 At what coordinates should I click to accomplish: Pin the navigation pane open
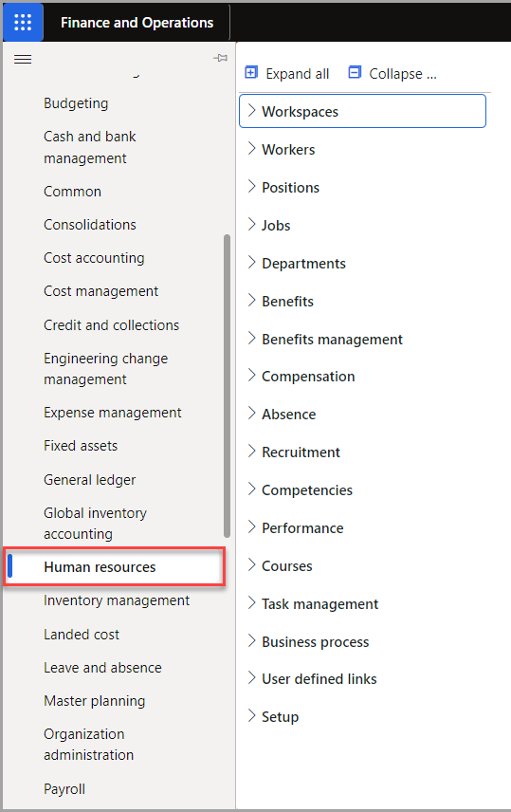point(220,58)
